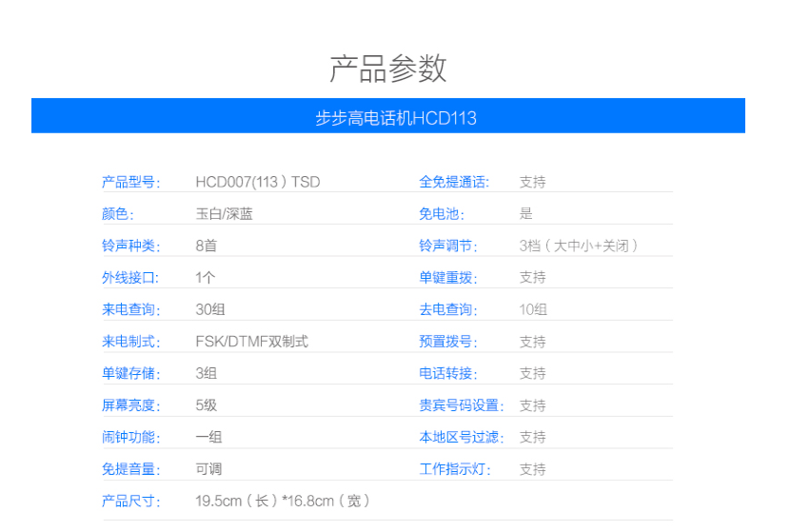Click 支持 next to 贵宾号码设置
This screenshot has height=532, width=810.
tap(533, 405)
